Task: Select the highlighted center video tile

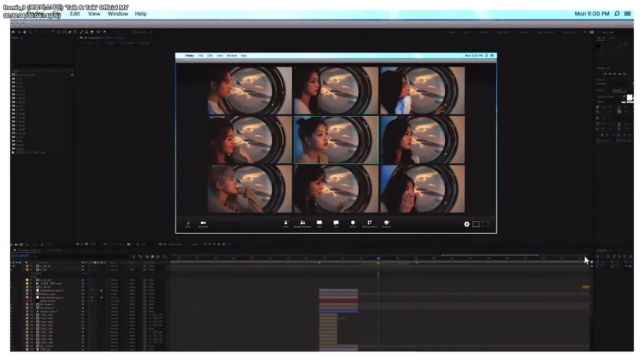Action: coord(336,140)
